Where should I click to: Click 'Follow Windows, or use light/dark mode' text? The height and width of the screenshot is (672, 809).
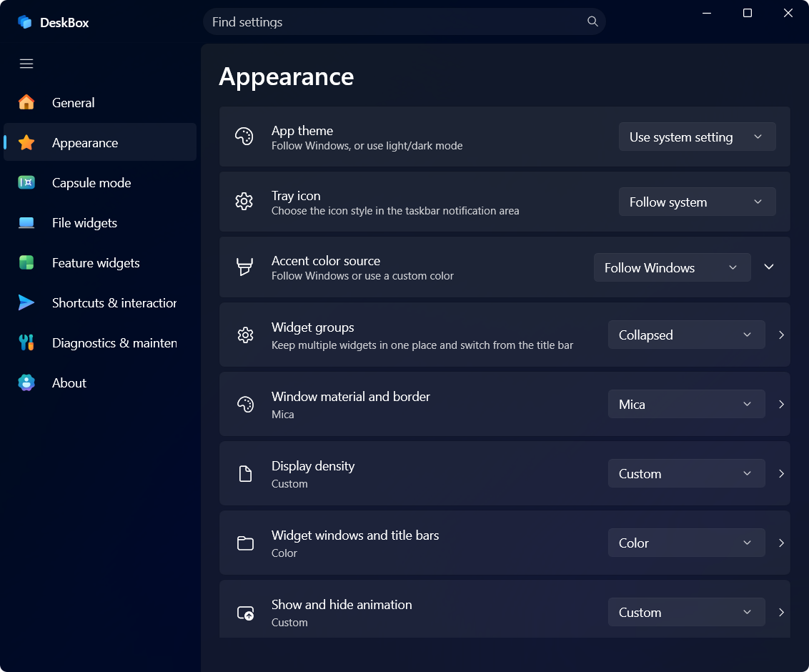[x=367, y=146]
